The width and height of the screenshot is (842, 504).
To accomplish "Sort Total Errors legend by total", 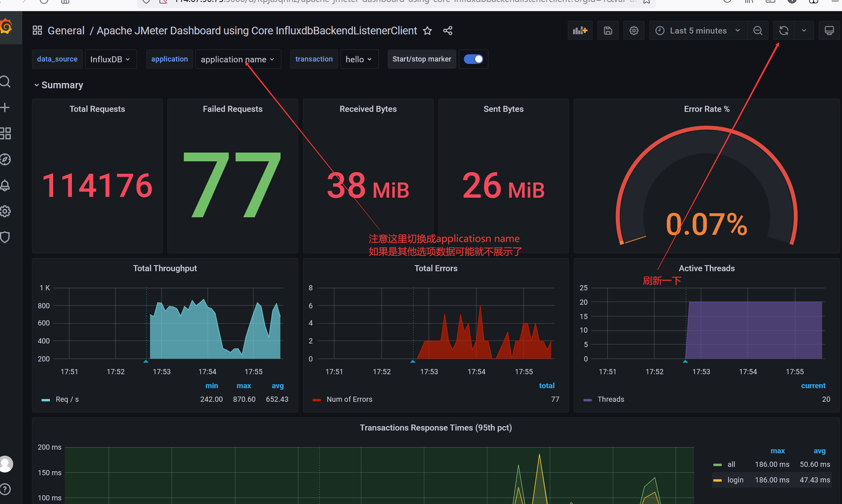I will coord(547,386).
